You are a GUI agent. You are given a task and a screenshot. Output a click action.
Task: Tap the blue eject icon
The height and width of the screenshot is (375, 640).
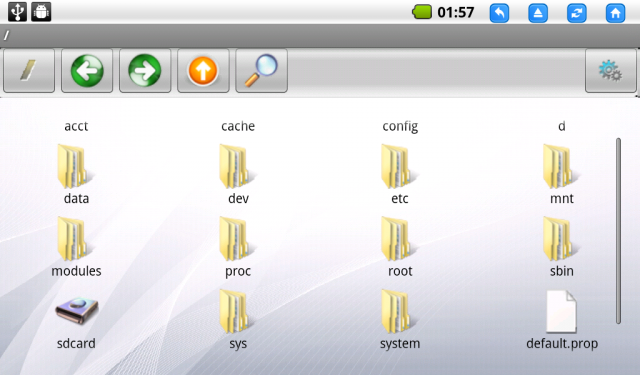point(538,13)
